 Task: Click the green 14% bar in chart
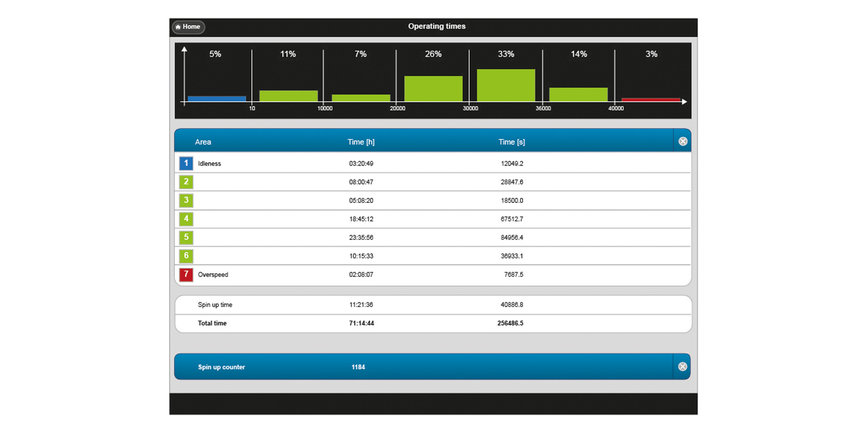click(x=578, y=94)
